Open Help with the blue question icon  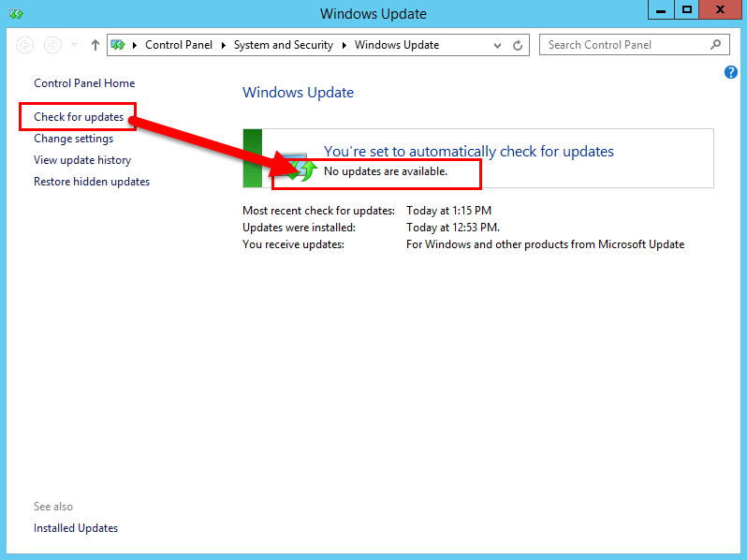(x=731, y=72)
